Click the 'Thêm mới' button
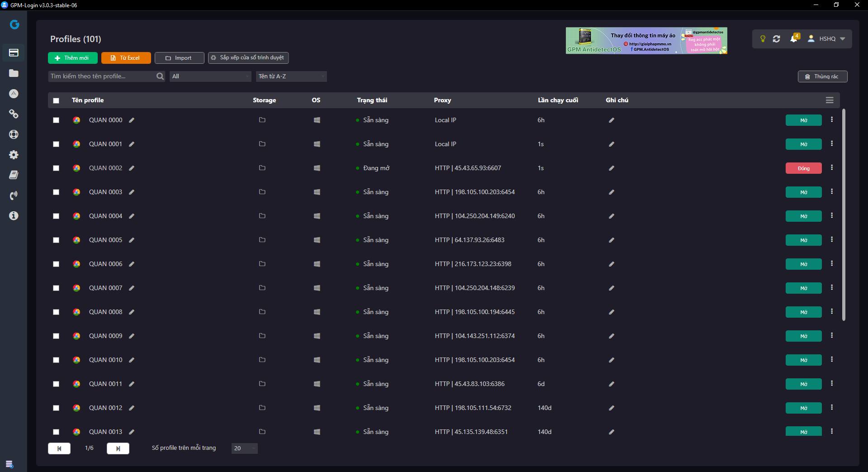Viewport: 868px width, 472px height. (x=72, y=58)
